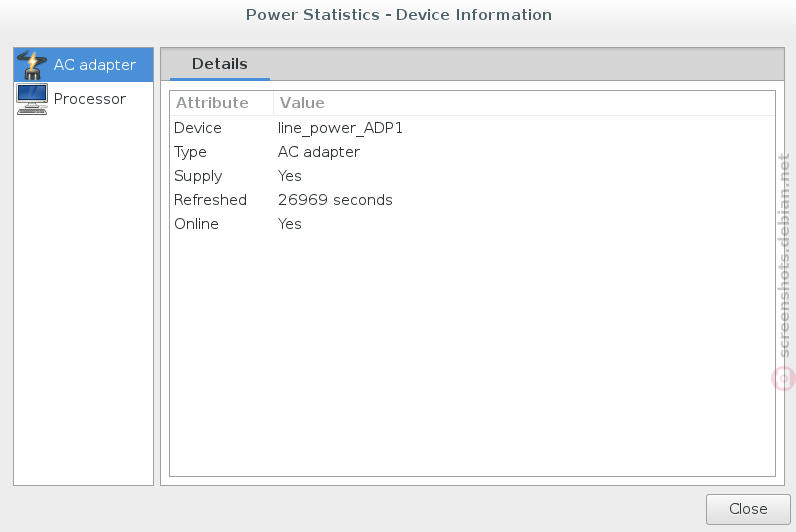
Task: Click the Yes value for Supply
Action: [289, 176]
